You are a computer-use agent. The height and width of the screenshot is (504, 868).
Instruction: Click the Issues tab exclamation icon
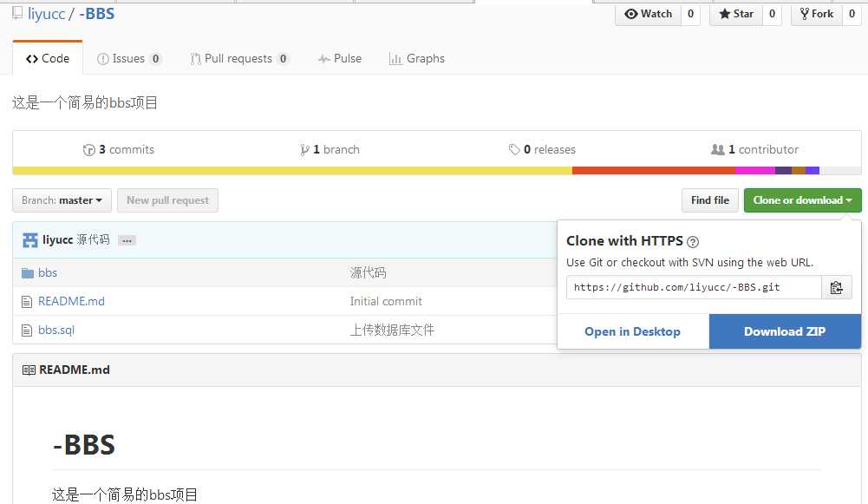pos(103,59)
